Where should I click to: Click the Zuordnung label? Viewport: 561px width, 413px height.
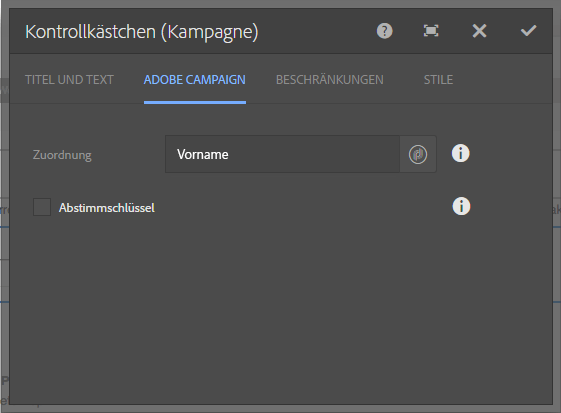tap(62, 155)
